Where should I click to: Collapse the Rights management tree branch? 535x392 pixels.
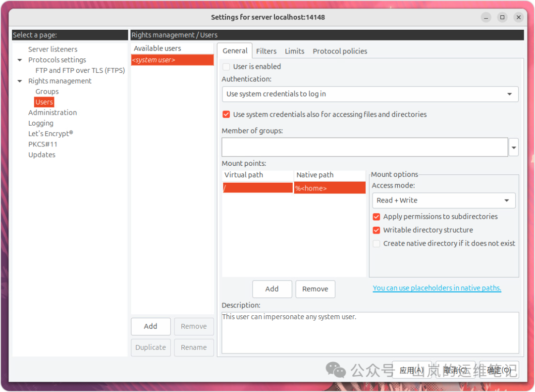tap(19, 81)
